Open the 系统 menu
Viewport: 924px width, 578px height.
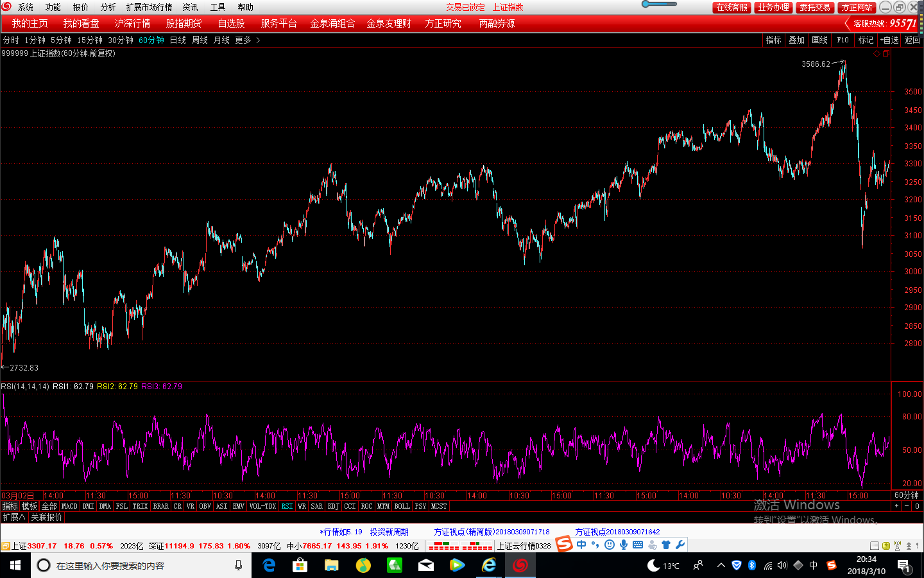click(26, 7)
